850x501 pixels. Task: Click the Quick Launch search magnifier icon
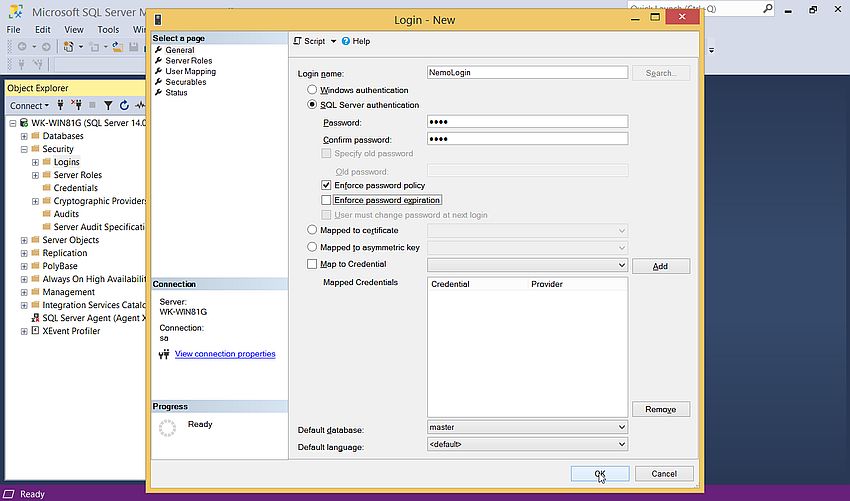tap(768, 9)
